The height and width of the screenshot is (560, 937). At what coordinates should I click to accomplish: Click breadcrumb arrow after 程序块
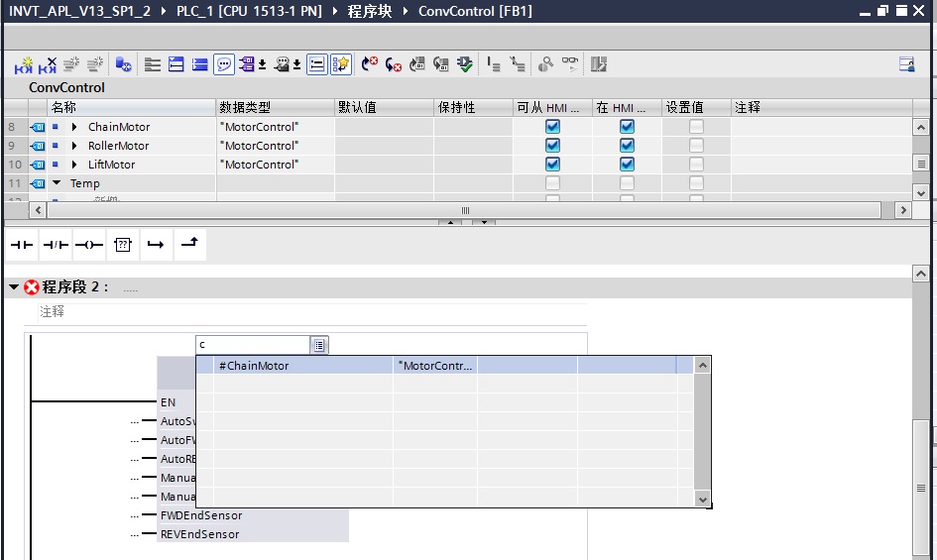point(406,11)
